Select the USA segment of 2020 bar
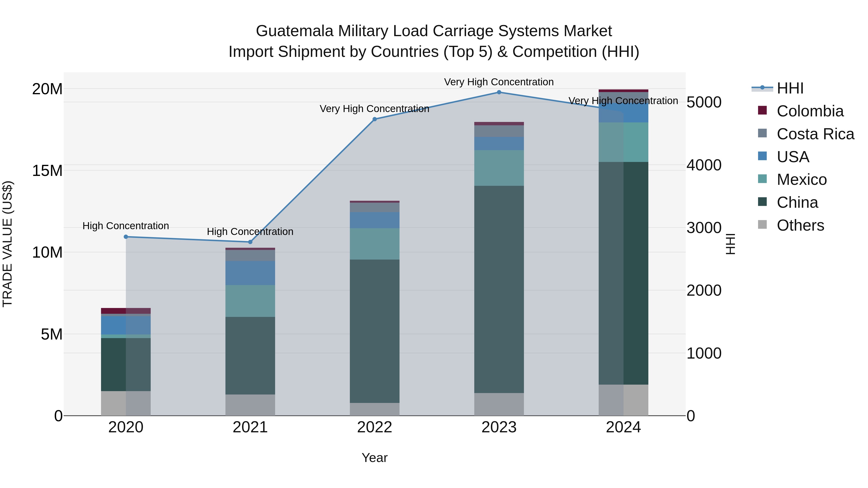The height and width of the screenshot is (488, 868). pyautogui.click(x=126, y=325)
